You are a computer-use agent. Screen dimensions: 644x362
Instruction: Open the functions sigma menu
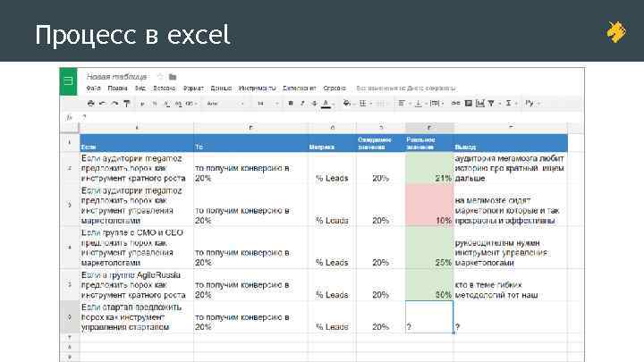[508, 104]
